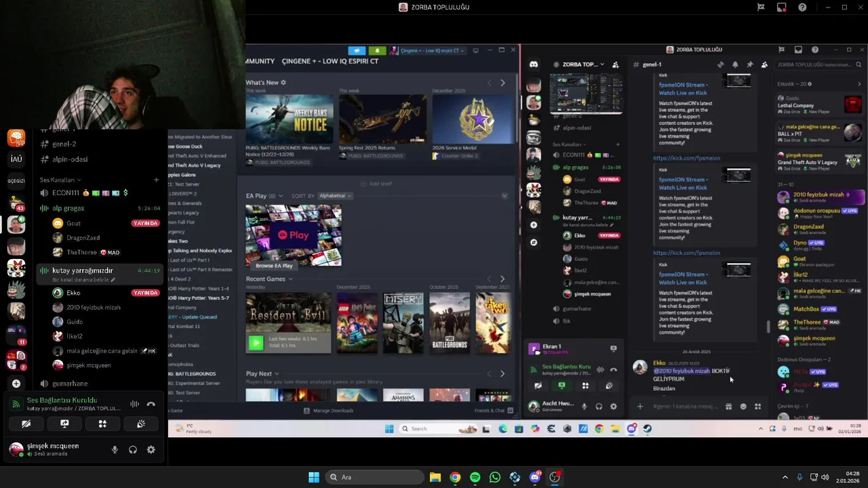Toggle noise suppression beside Ses Bağlantısı Kuruldu

click(x=134, y=404)
